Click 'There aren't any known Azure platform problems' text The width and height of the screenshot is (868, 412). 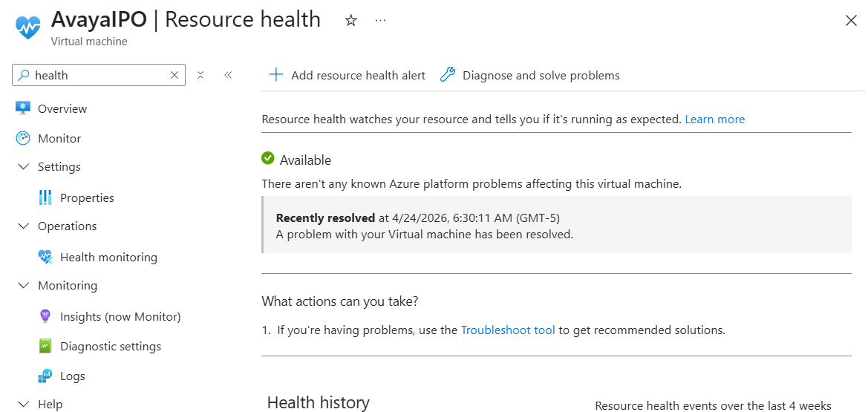pos(471,183)
